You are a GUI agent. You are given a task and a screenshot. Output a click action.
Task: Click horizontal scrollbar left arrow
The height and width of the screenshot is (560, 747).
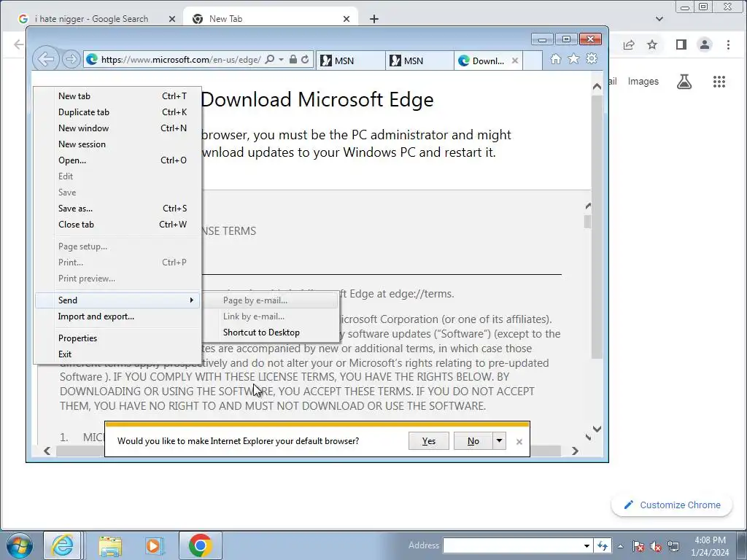click(x=47, y=451)
